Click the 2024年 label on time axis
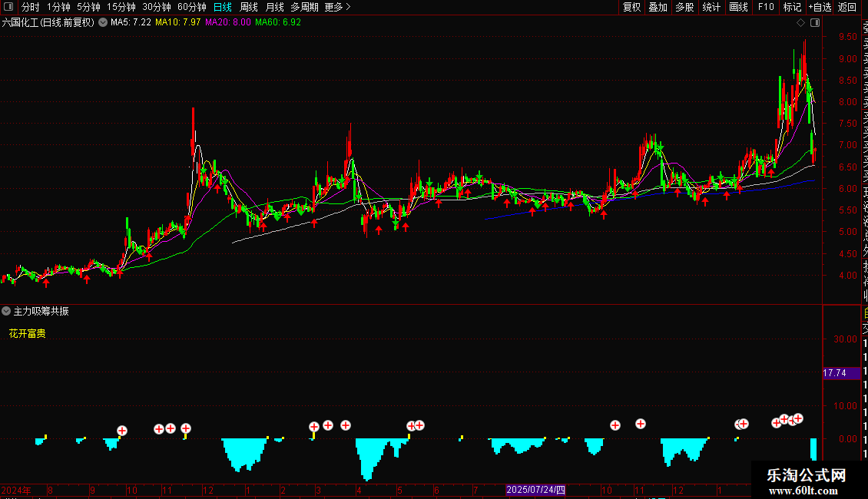Image resolution: width=868 pixels, height=499 pixels. (16, 490)
